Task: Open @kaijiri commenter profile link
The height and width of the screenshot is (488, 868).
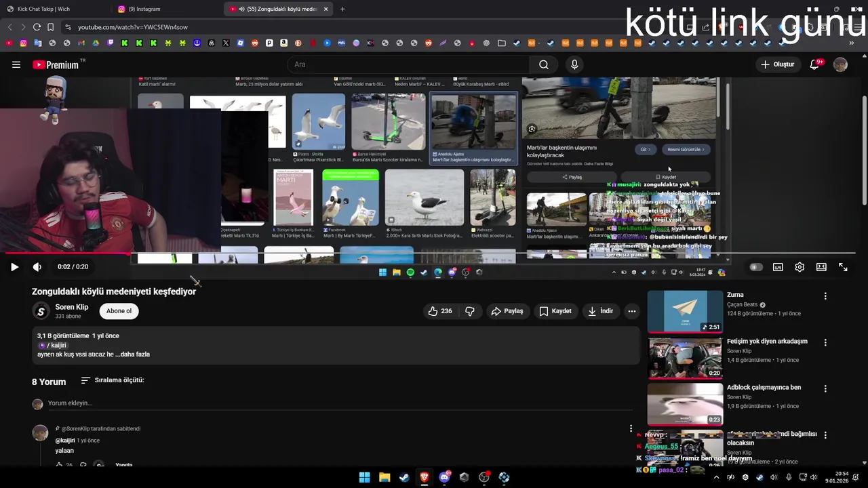Action: coord(65,441)
